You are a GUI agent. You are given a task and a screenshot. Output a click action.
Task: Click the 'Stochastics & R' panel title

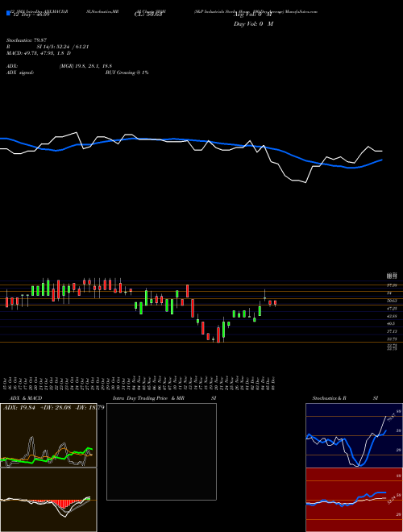coord(330,398)
